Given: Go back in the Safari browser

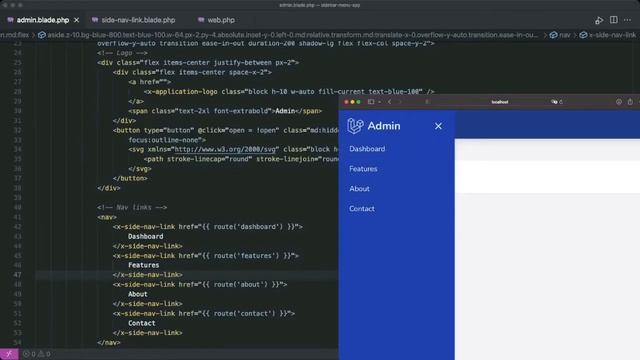Looking at the screenshot, I should [389, 102].
